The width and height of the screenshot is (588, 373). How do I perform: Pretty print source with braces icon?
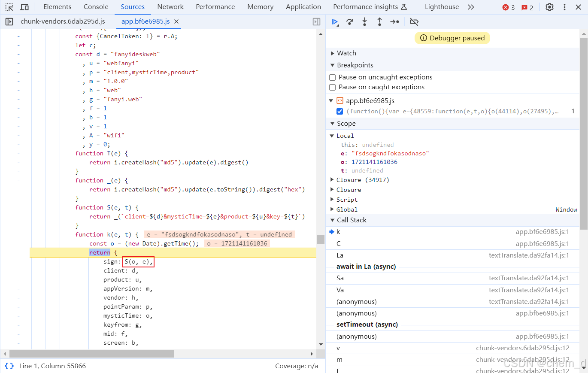(x=9, y=366)
